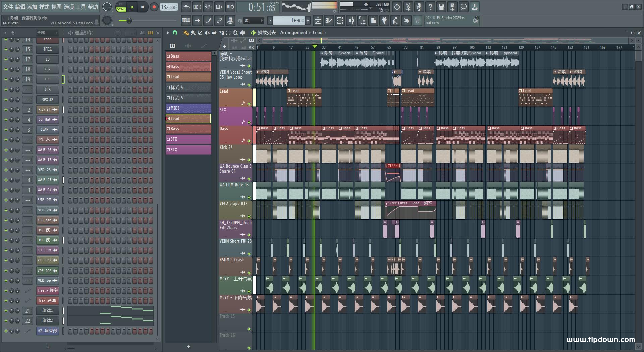Select the playlist Zoom magnifier tool

click(x=235, y=33)
